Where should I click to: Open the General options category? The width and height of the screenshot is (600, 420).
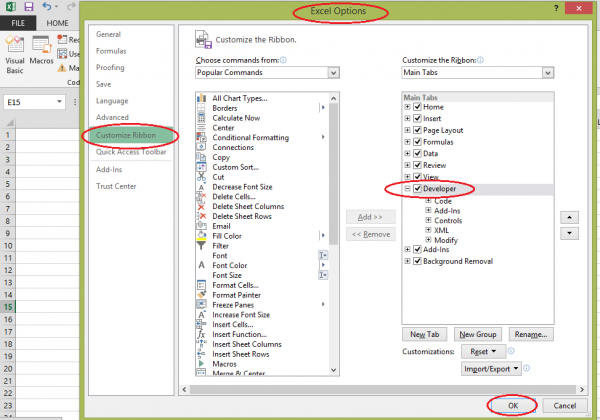coord(108,34)
